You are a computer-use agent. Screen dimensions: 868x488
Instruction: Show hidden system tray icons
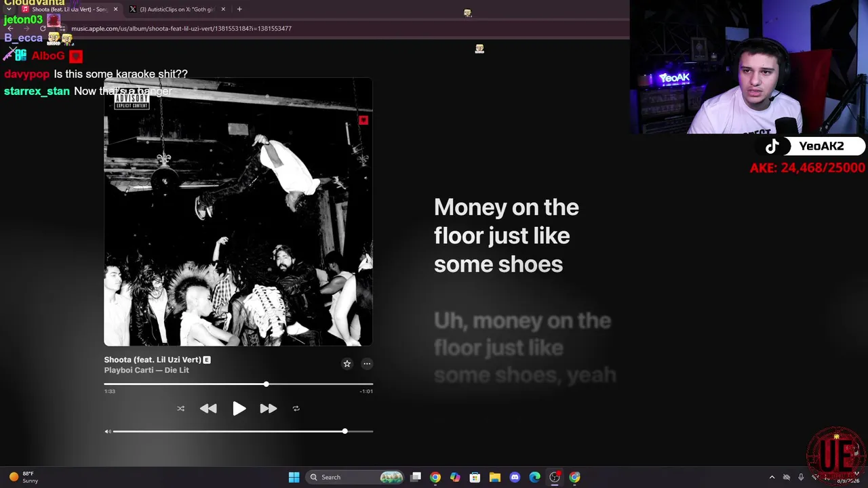point(772,477)
